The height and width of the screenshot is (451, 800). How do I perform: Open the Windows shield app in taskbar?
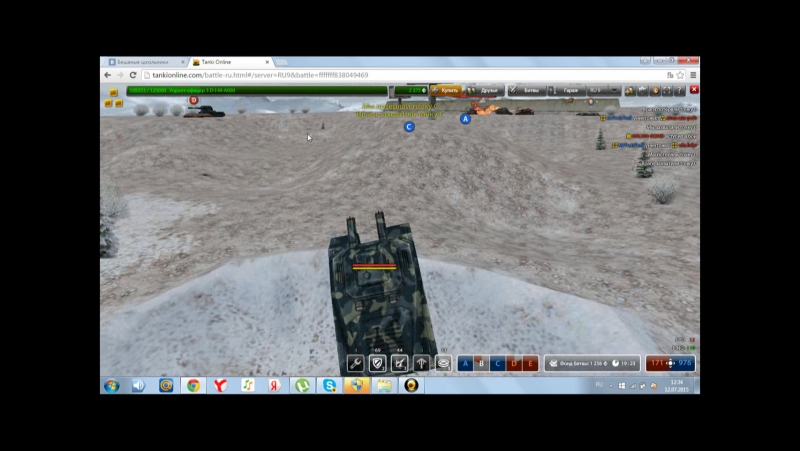(357, 386)
